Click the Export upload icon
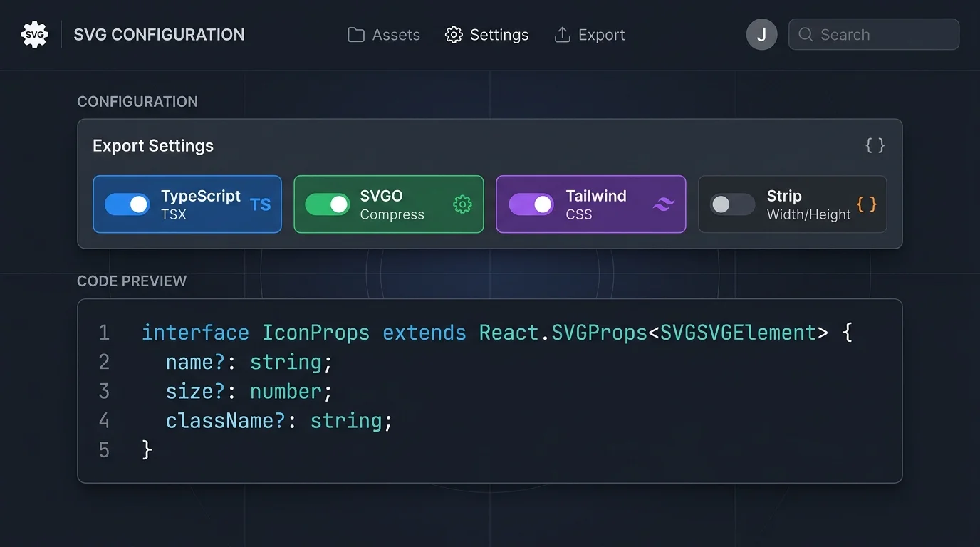The image size is (980, 547). [x=563, y=34]
